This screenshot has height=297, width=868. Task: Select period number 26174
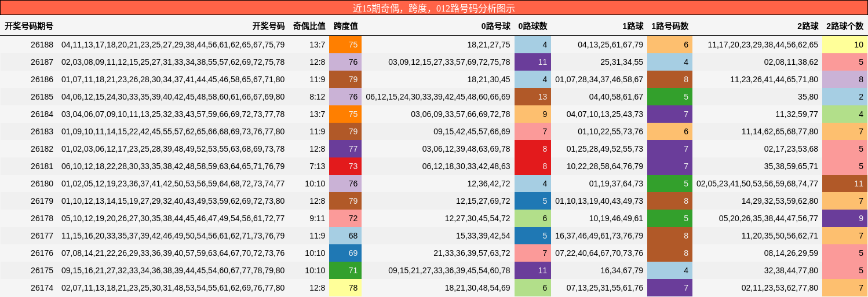(42, 288)
